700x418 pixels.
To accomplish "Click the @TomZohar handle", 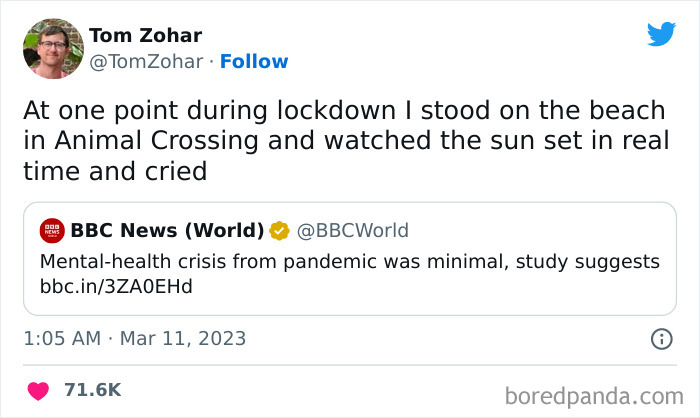I will pos(147,62).
